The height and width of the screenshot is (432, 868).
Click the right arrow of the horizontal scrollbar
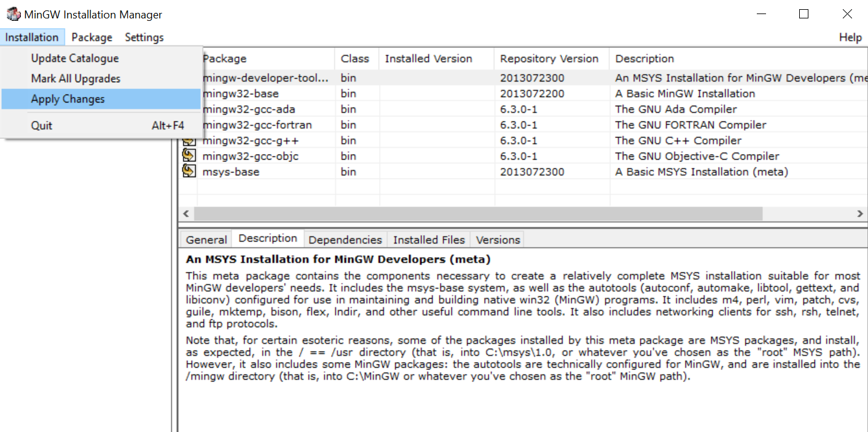[x=860, y=214]
